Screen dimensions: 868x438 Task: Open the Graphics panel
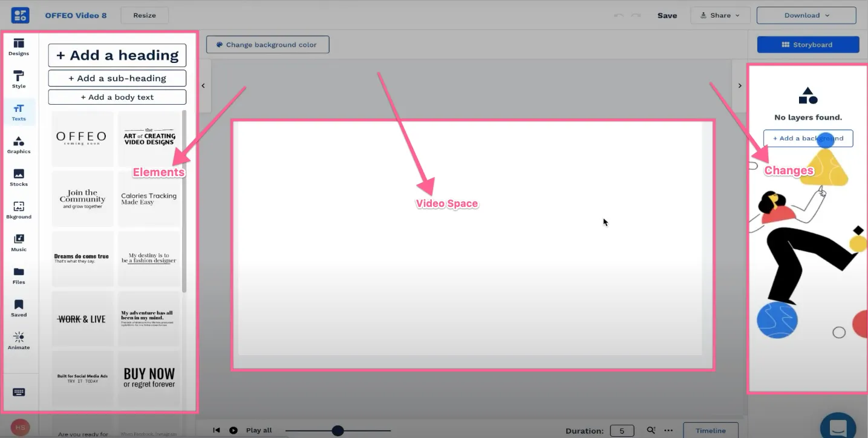point(19,145)
